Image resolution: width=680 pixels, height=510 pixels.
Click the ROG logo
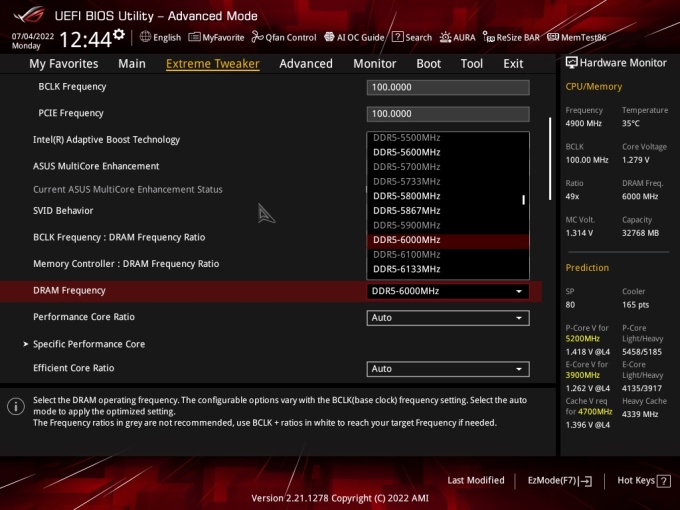click(29, 15)
